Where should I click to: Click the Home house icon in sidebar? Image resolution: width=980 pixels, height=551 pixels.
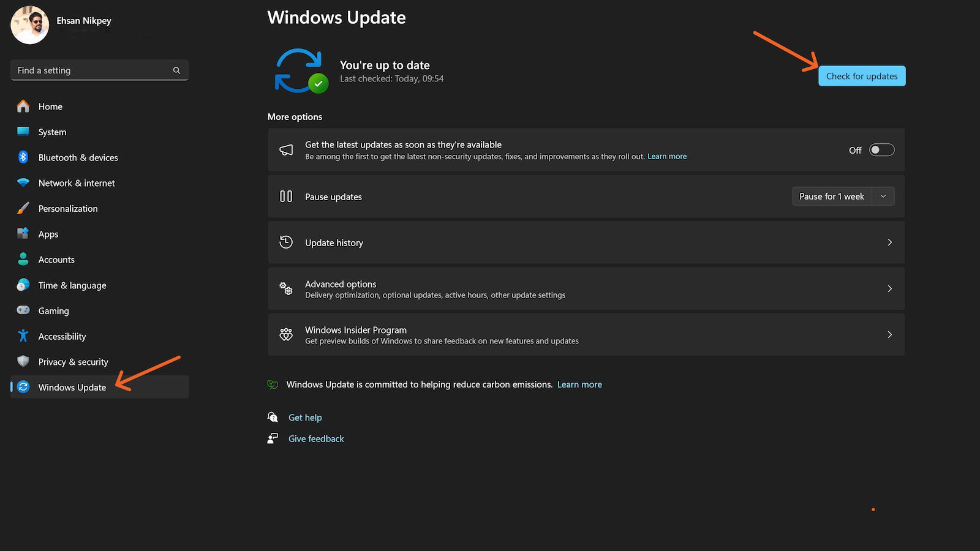click(23, 107)
